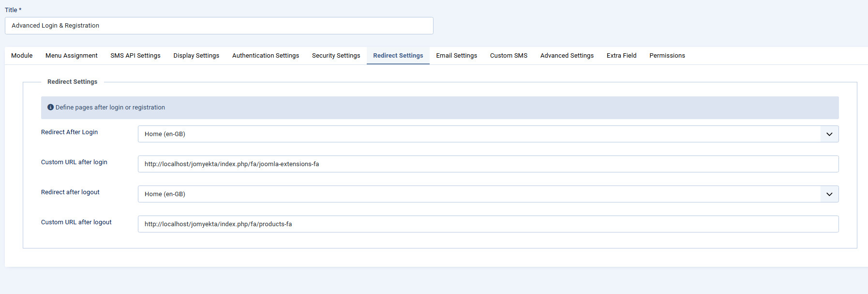Open the Menu Assignment tab
868x294 pixels.
click(x=72, y=56)
